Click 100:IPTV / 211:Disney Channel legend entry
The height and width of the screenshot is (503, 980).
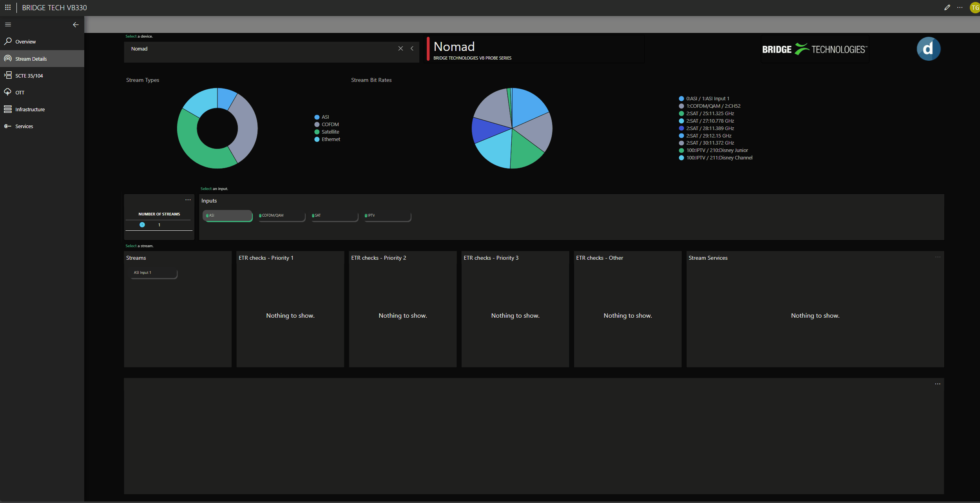click(x=716, y=158)
